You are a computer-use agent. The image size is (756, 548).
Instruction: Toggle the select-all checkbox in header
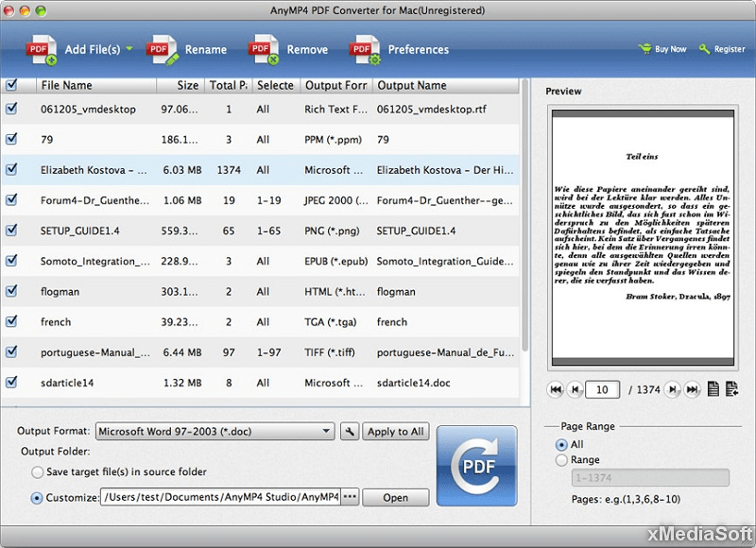11,85
